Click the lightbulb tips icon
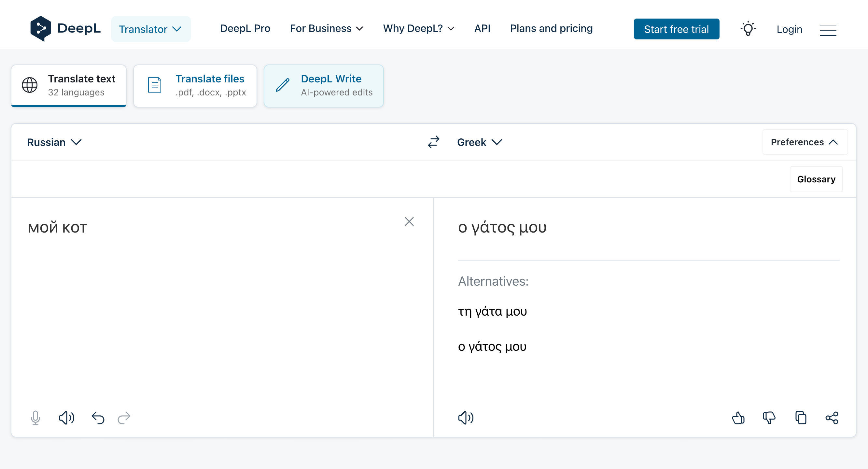Screen dimensions: 868x469 coord(748,29)
